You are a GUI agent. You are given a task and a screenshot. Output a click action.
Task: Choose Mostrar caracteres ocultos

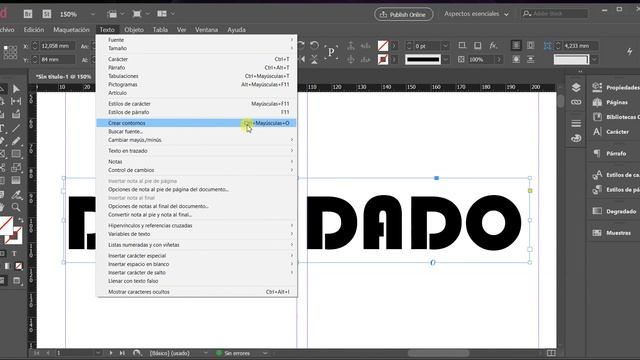click(196, 292)
